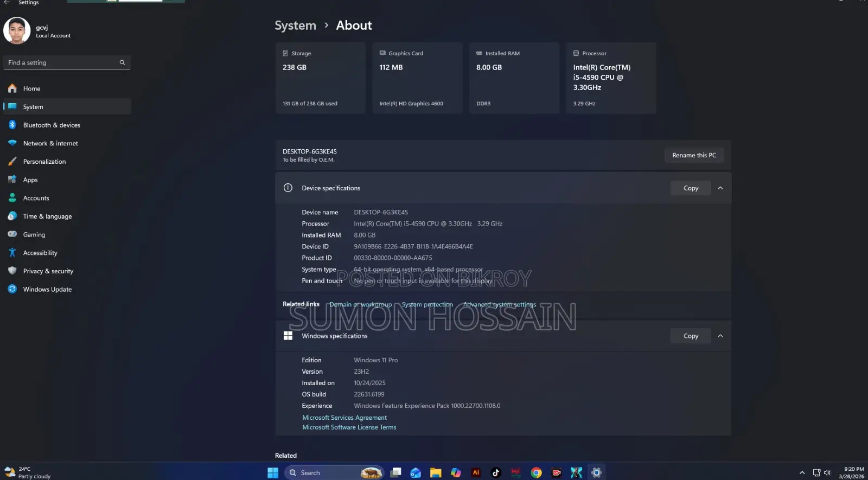Open Outlook from the taskbar
Viewport: 868px width, 480px height.
pyautogui.click(x=416, y=473)
